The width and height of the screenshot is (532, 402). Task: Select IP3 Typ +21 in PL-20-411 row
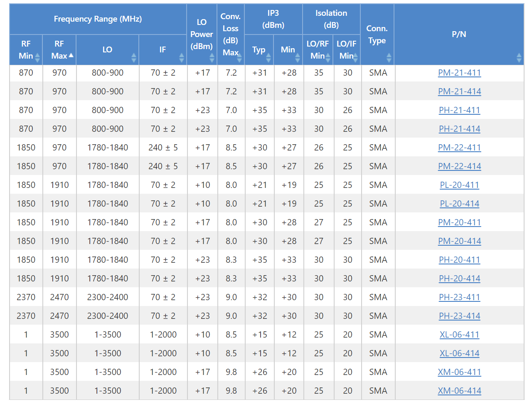point(259,185)
